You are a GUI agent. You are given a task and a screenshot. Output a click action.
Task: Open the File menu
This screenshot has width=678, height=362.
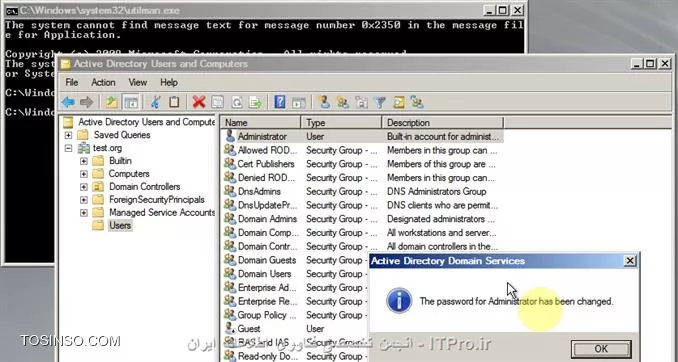72,82
